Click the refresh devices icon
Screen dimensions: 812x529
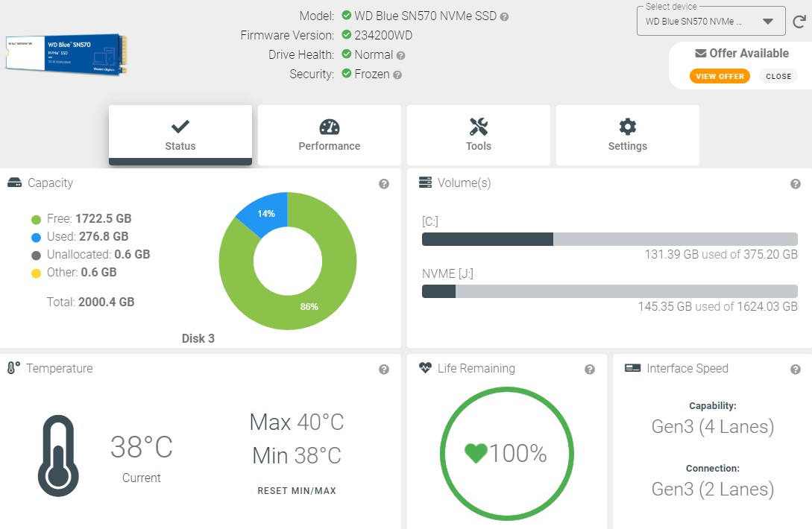[799, 21]
